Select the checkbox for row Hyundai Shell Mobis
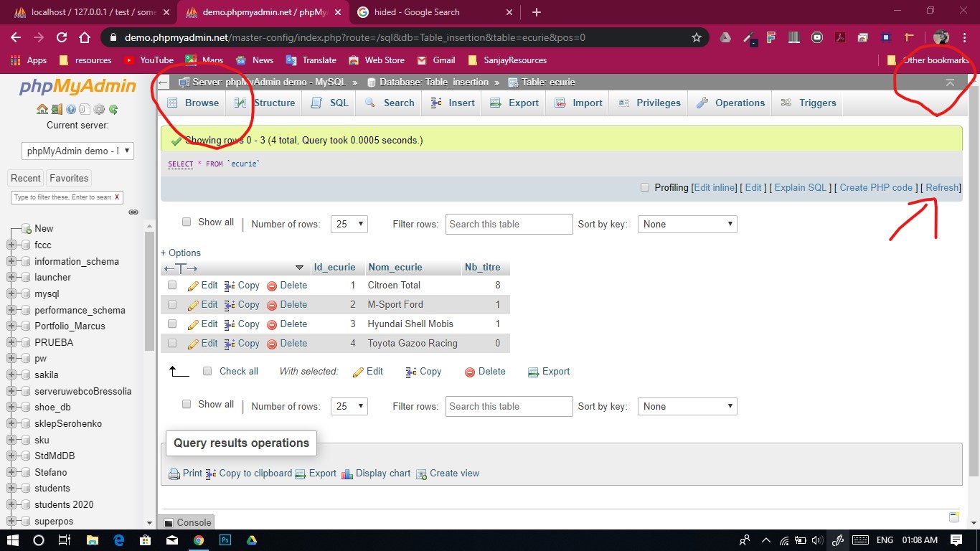 [x=172, y=324]
